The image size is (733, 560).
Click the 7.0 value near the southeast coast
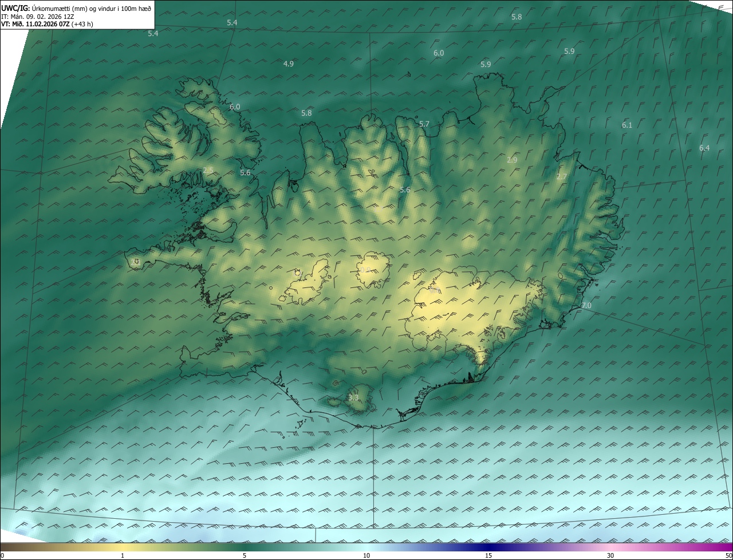[586, 306]
